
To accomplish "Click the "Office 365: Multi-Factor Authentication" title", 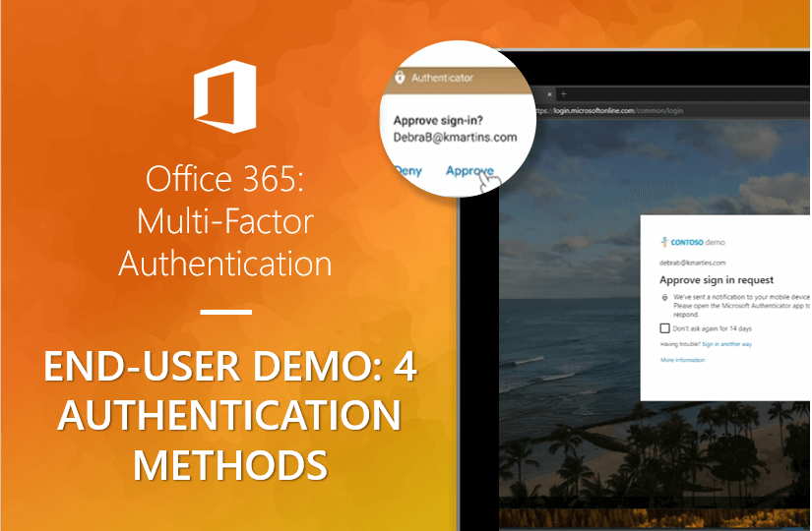I will click(225, 221).
